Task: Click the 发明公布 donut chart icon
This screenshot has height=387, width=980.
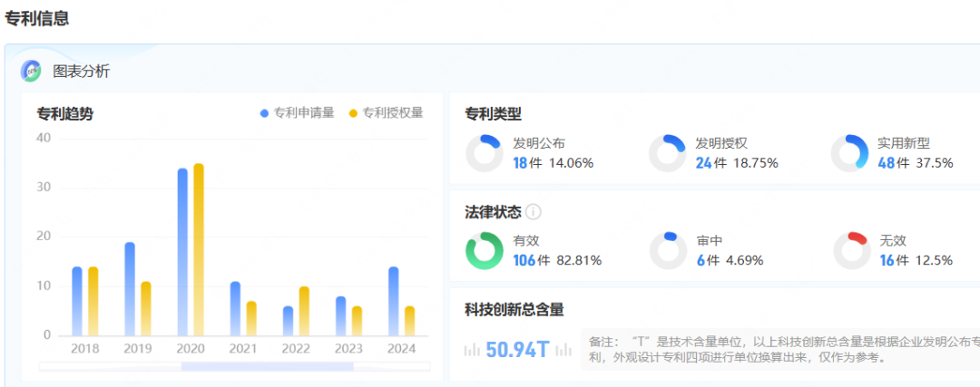Action: pyautogui.click(x=484, y=153)
